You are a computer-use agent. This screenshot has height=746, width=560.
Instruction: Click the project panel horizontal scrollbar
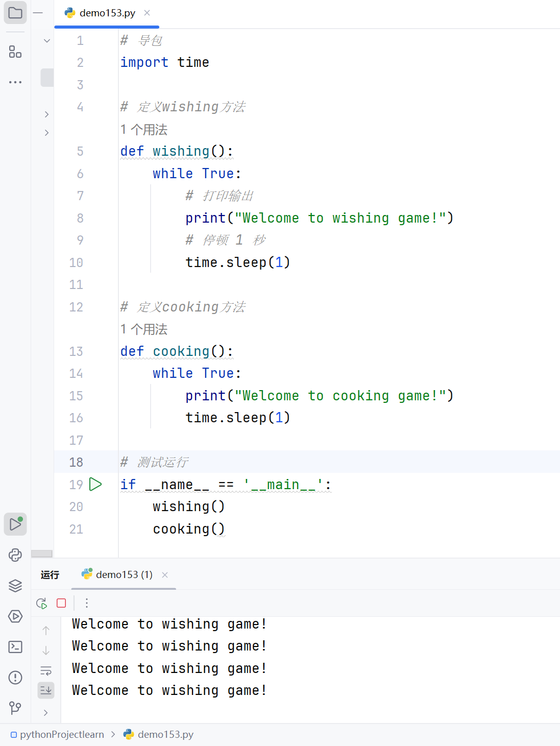42,554
